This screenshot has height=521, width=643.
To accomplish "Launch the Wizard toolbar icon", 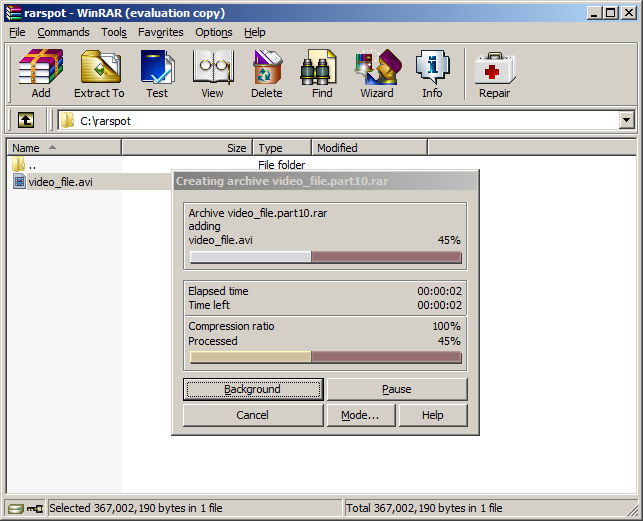I will click(x=376, y=74).
